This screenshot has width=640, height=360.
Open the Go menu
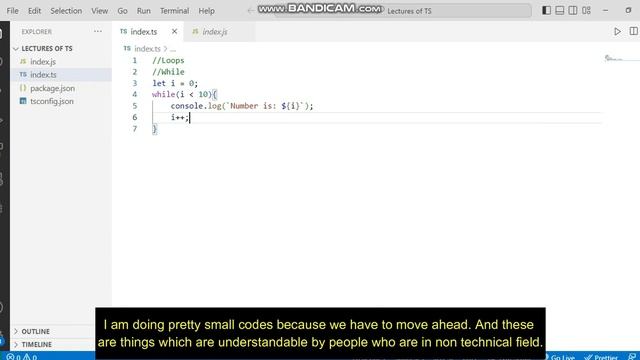tap(122, 11)
